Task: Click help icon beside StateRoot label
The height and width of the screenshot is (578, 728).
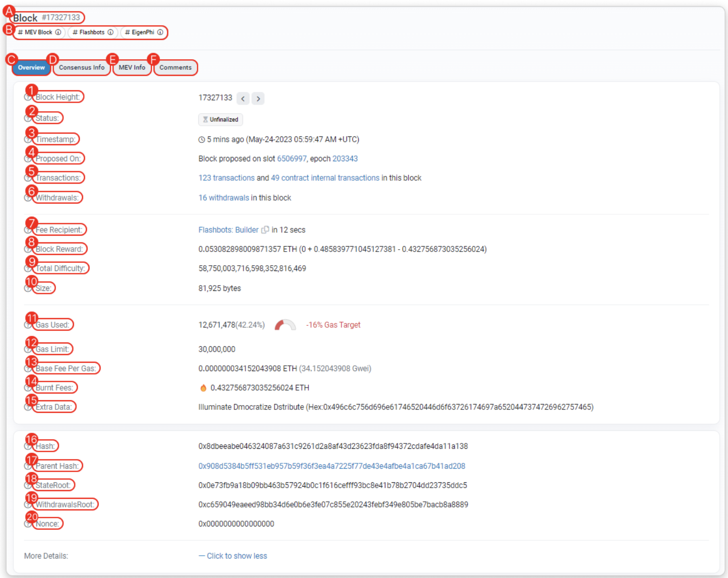Action: [28, 485]
